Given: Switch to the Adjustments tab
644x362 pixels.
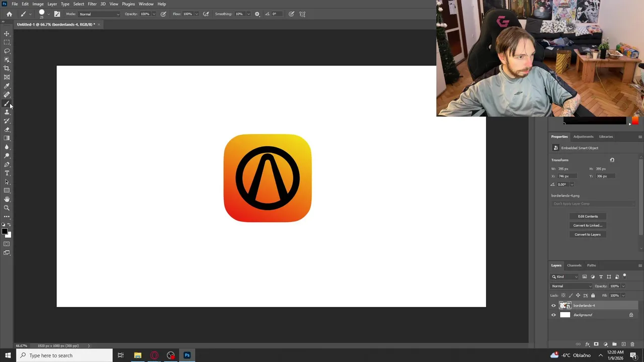Looking at the screenshot, I should 584,137.
